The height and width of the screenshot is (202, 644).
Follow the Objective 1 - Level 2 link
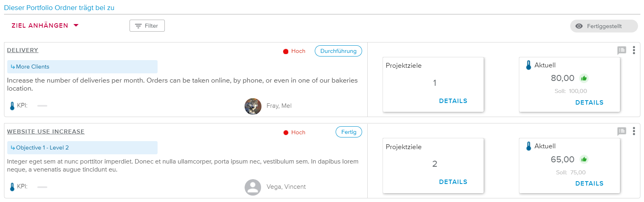point(42,147)
